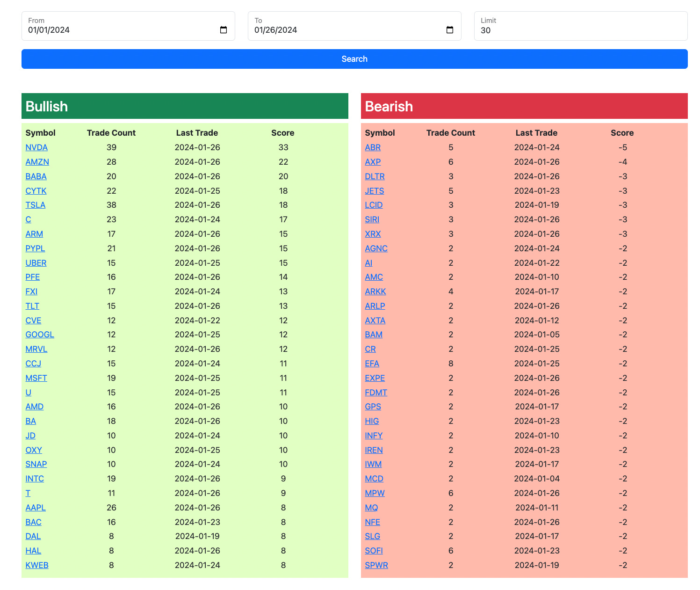This screenshot has height=590, width=700.
Task: Open the UBER symbol link
Action: (x=36, y=263)
